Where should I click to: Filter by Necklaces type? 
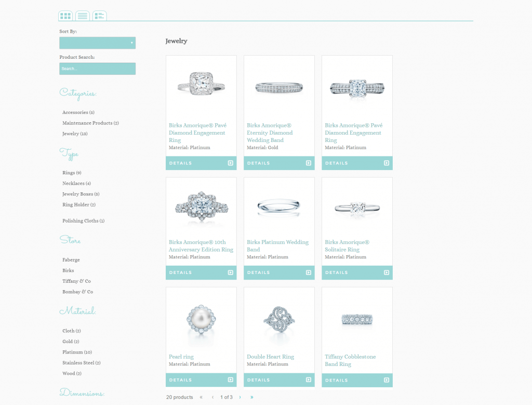pos(76,184)
